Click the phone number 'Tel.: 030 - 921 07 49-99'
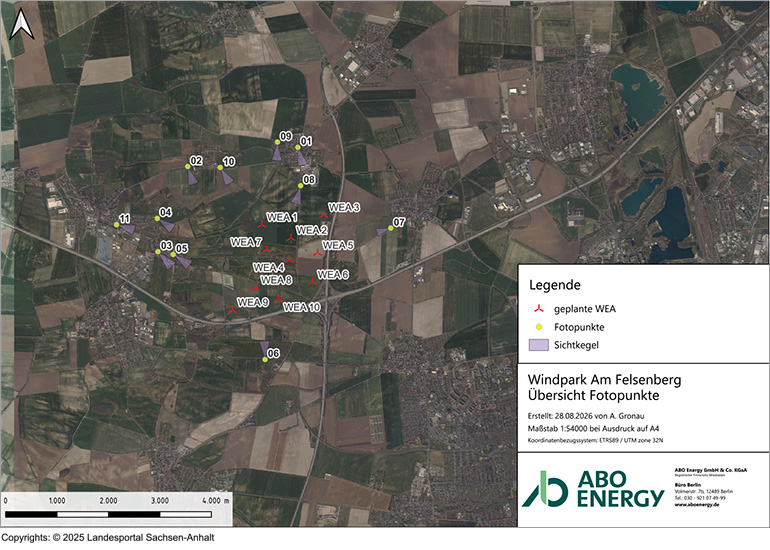 700,497
